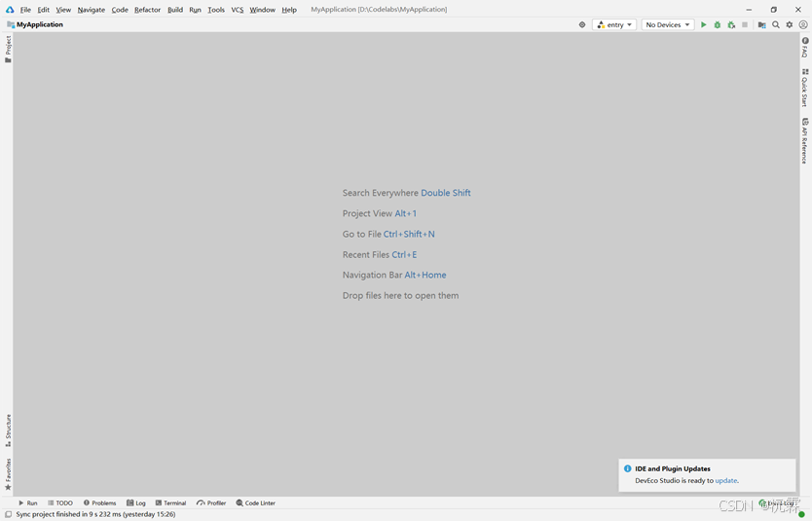This screenshot has height=521, width=812.
Task: Click the gray Stop square button
Action: point(745,25)
